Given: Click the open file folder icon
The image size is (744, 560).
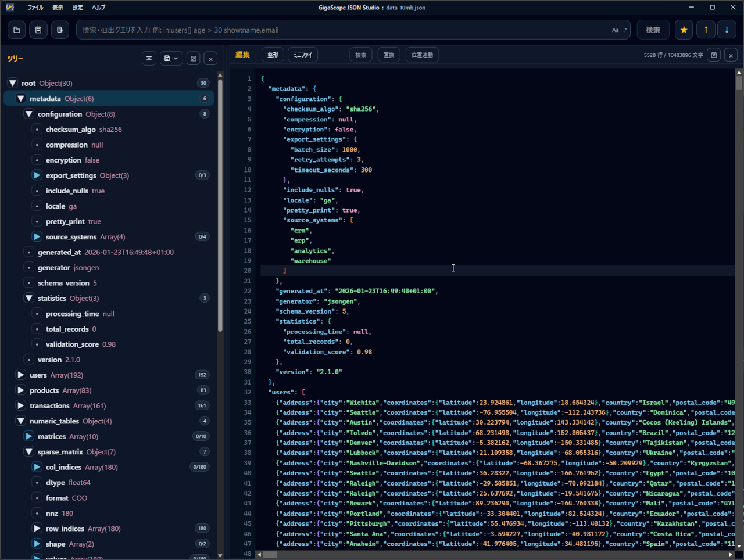Looking at the screenshot, I should (16, 30).
